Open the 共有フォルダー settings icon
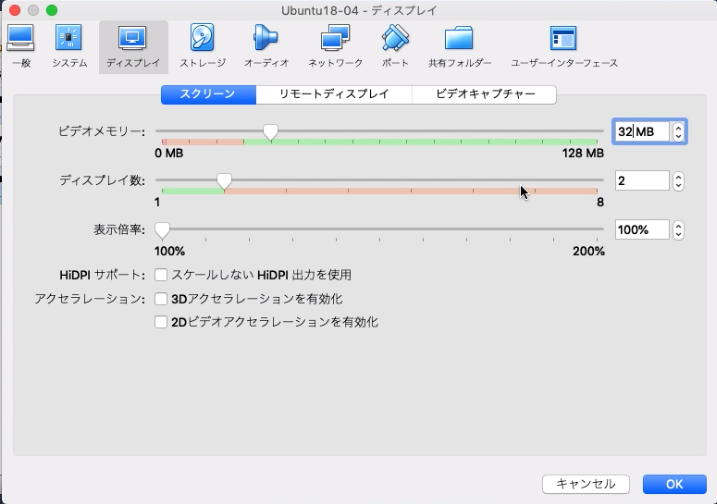The height and width of the screenshot is (504, 717). click(460, 46)
